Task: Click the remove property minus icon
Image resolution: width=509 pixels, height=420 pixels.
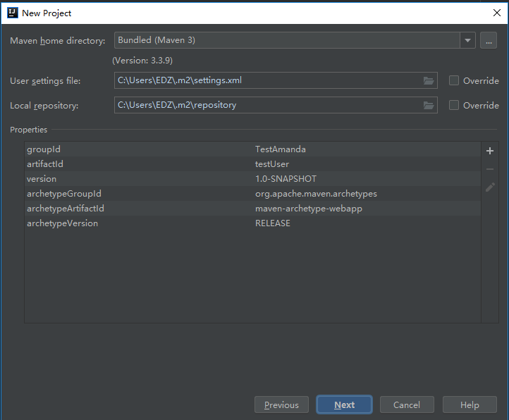Action: pos(490,169)
